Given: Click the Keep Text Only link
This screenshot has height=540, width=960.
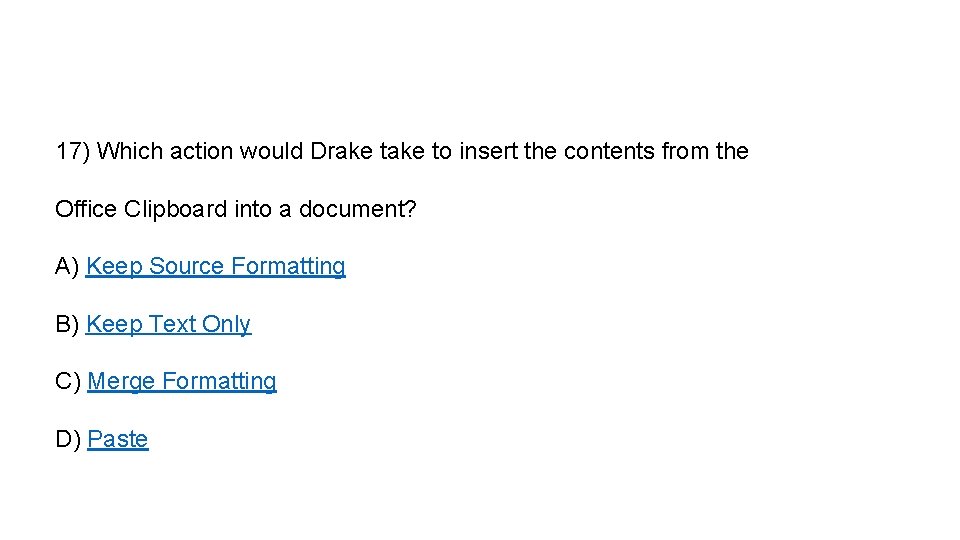Looking at the screenshot, I should (x=168, y=324).
